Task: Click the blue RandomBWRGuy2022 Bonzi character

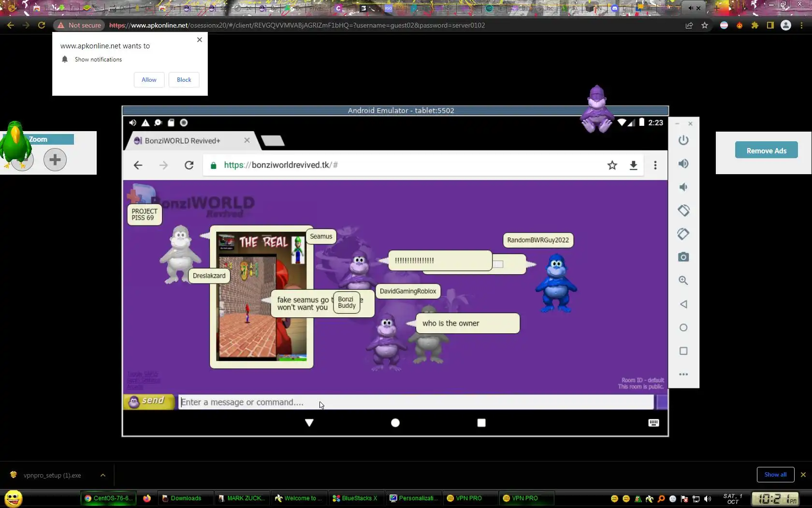Action: click(x=556, y=283)
